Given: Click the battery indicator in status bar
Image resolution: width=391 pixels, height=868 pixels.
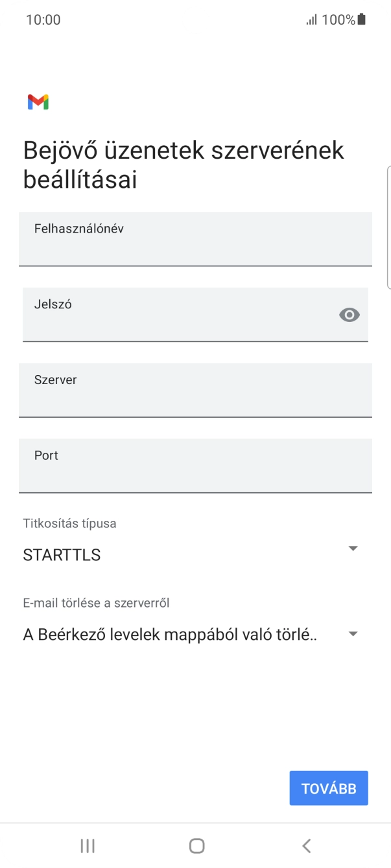Looking at the screenshot, I should tap(362, 19).
